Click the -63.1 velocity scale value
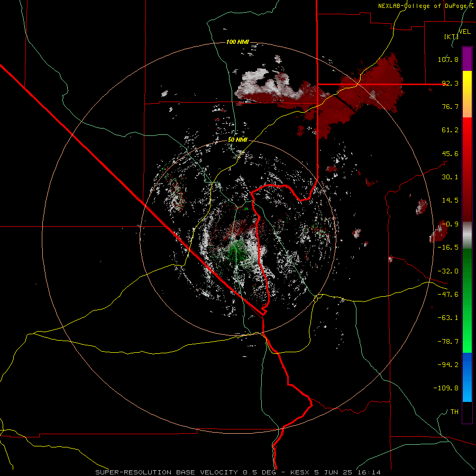476x476 pixels. [448, 318]
